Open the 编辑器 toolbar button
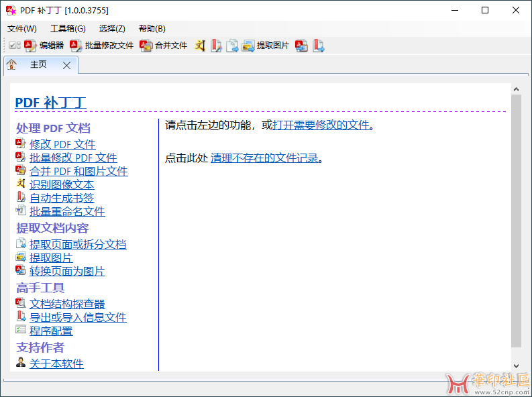The height and width of the screenshot is (397, 532). [44, 46]
